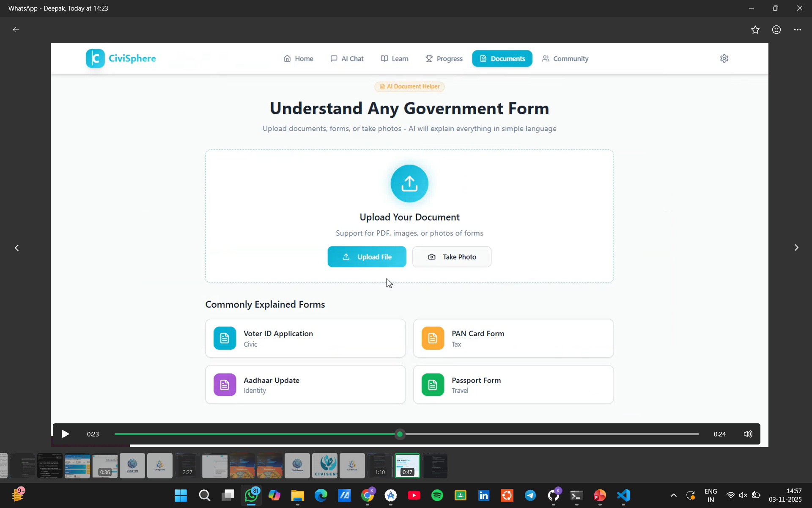The width and height of the screenshot is (812, 508).
Task: Open the Voter ID Application card
Action: click(x=305, y=338)
